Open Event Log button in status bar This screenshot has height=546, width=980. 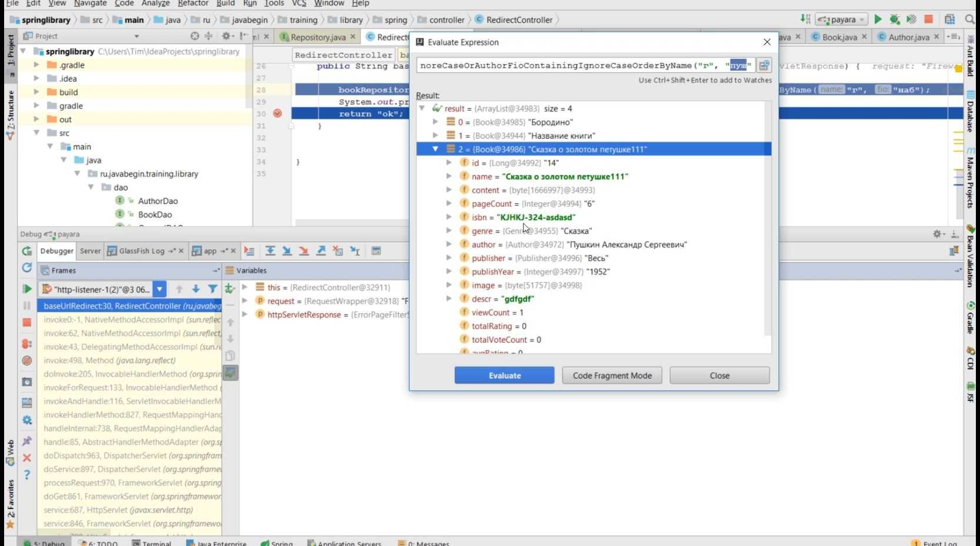[x=934, y=543]
